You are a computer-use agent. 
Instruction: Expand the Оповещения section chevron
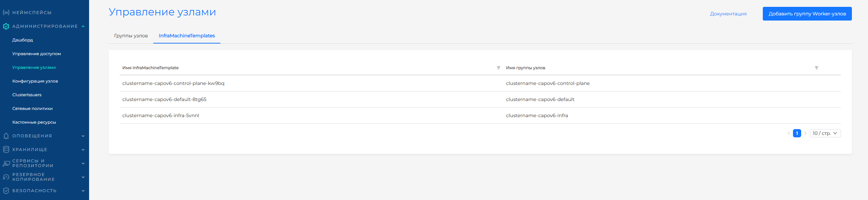pyautogui.click(x=83, y=136)
